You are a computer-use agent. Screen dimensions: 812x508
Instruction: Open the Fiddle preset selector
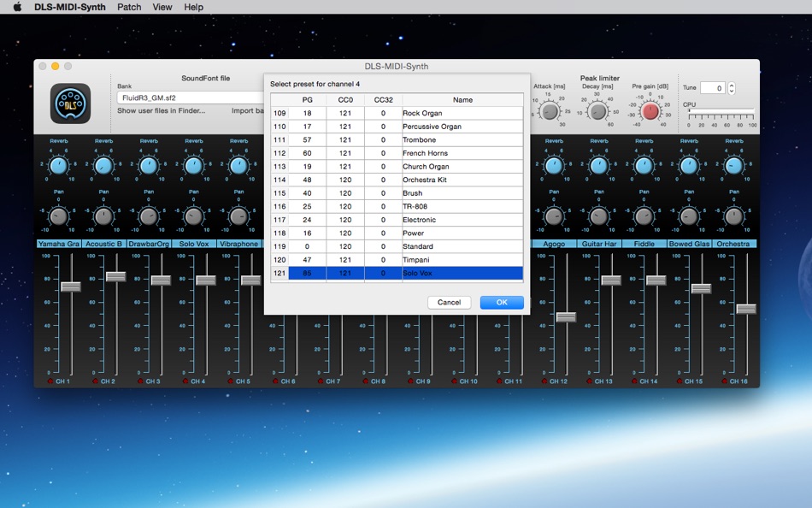(644, 244)
